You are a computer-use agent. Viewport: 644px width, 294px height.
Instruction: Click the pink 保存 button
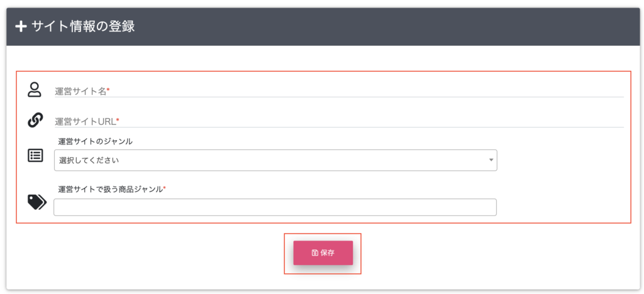323,253
